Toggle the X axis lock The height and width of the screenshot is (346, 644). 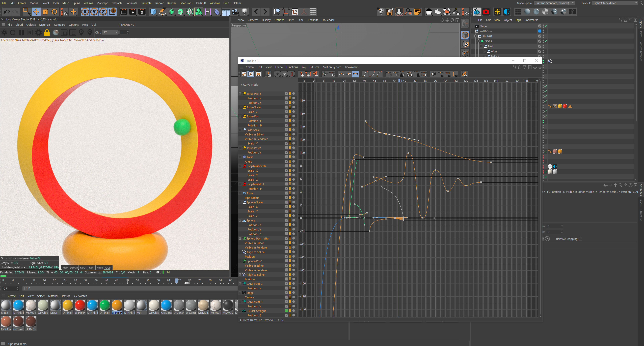(85, 12)
